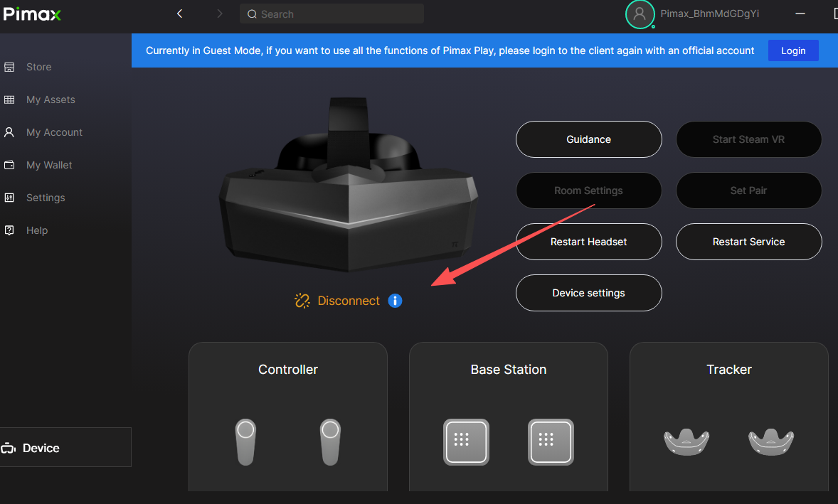This screenshot has width=838, height=504.
Task: Focus the Search input field
Action: tap(332, 14)
